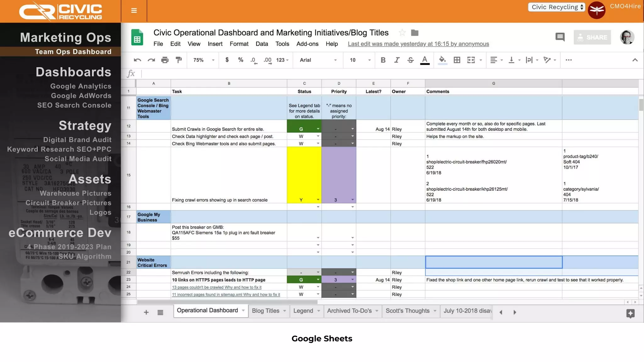644x362 pixels.
Task: Open the font size 10 dropdown
Action: click(x=360, y=60)
